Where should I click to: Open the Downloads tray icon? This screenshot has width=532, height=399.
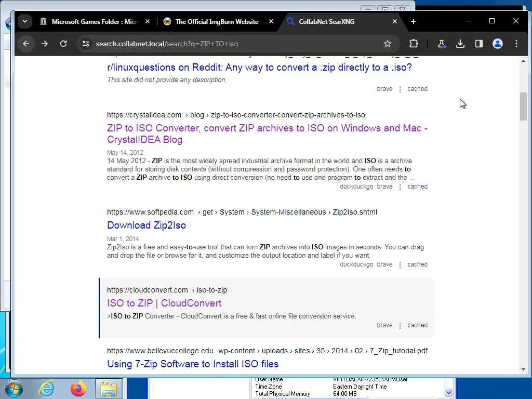pyautogui.click(x=460, y=44)
